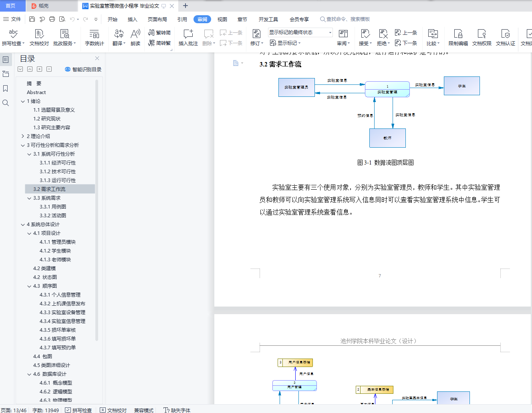Open a new tab with the plus button
The image size is (532, 413).
click(185, 6)
